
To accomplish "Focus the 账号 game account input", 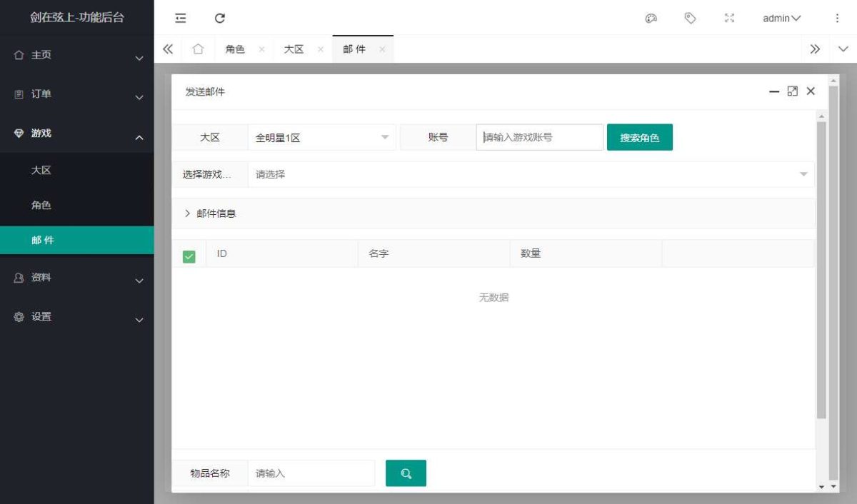I will click(x=540, y=137).
